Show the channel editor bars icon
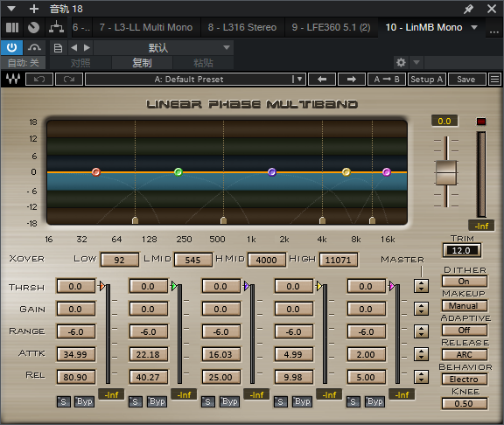504x425 pixels. pyautogui.click(x=12, y=27)
